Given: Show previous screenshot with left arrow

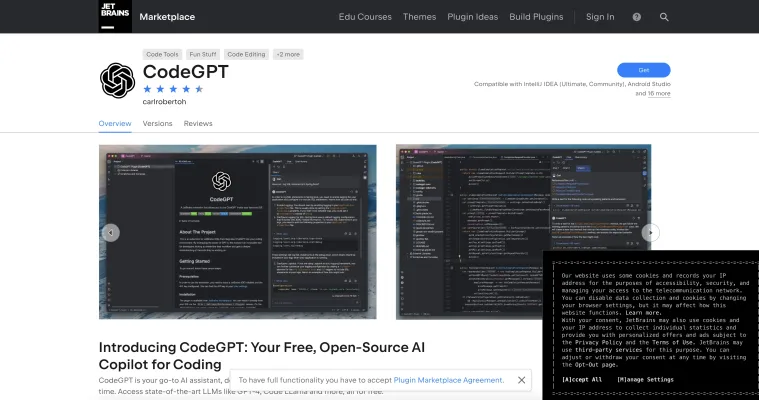Looking at the screenshot, I should [x=110, y=233].
